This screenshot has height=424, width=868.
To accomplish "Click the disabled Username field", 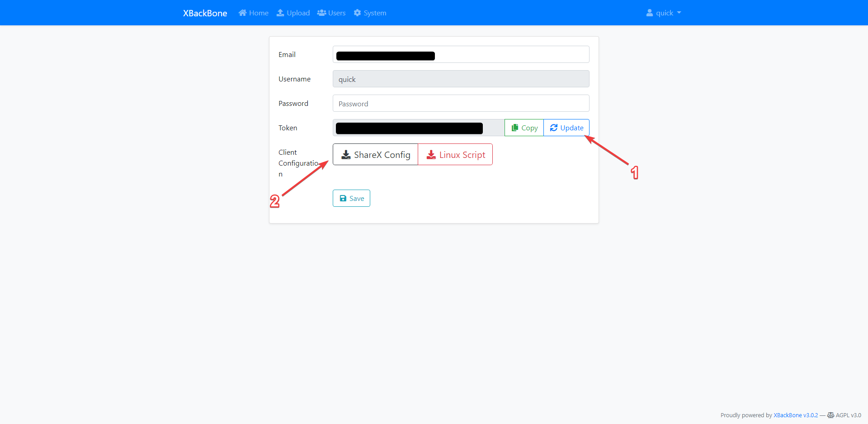I will (x=461, y=79).
